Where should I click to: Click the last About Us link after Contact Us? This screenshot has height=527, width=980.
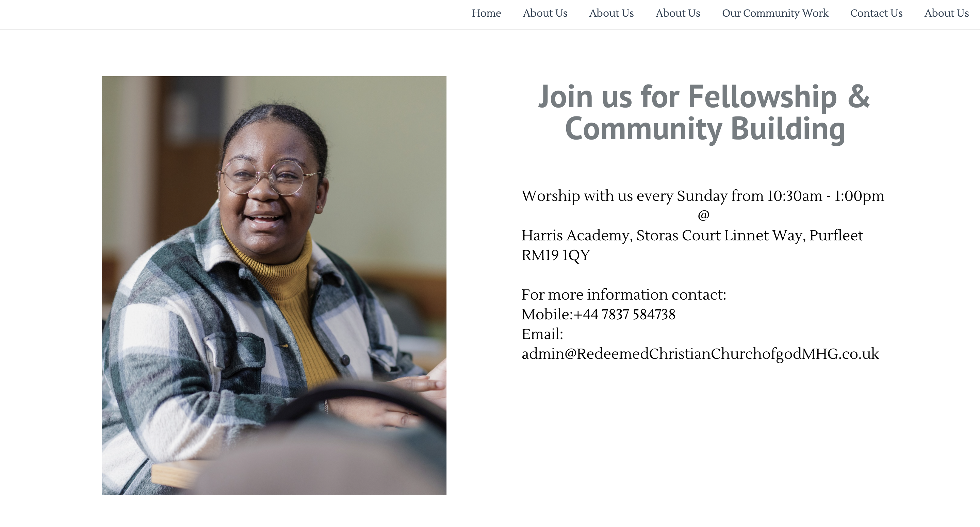tap(946, 13)
